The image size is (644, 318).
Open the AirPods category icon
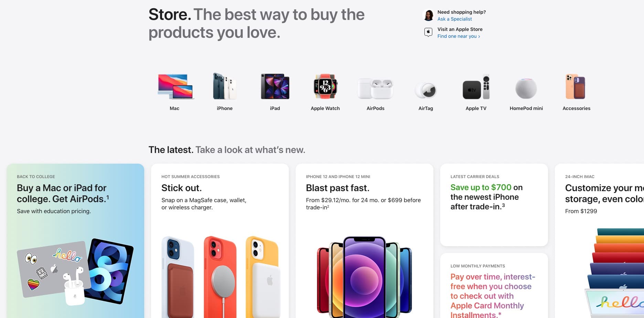point(375,88)
